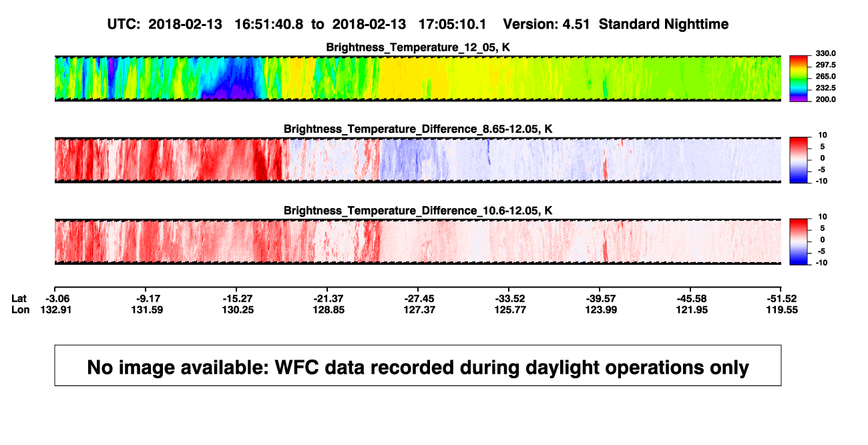Click the 232.5 color scale label

coord(825,87)
